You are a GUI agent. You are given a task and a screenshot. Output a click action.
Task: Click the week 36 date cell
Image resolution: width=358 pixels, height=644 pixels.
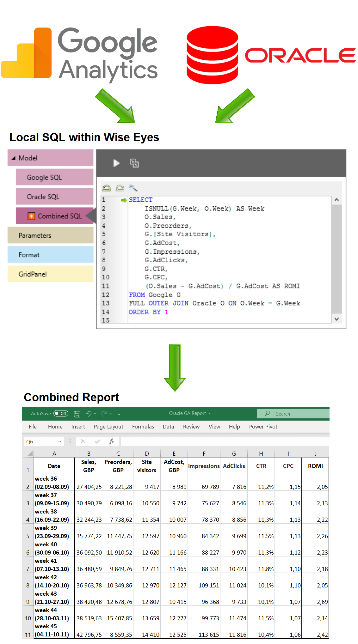pyautogui.click(x=54, y=483)
